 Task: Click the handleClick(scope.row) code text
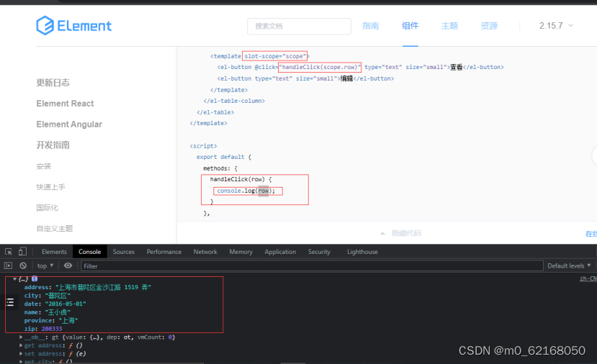pos(320,67)
